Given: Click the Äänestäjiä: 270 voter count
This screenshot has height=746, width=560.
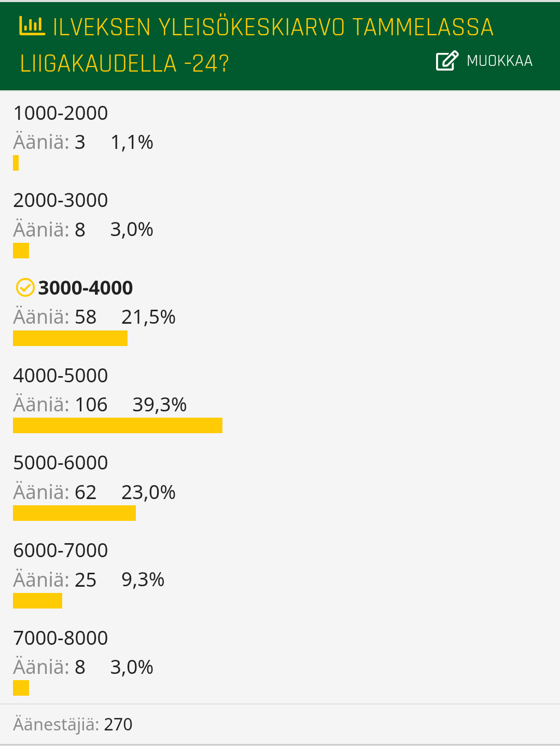Looking at the screenshot, I should pos(73,724).
